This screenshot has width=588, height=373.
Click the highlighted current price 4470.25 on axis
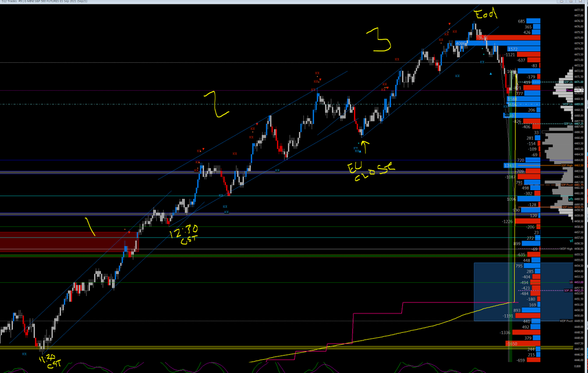579,90
